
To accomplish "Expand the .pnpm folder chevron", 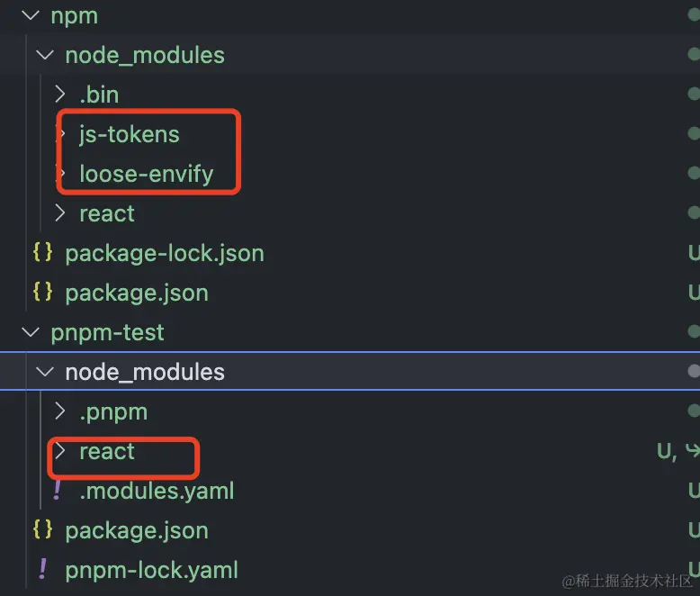I will (59, 411).
